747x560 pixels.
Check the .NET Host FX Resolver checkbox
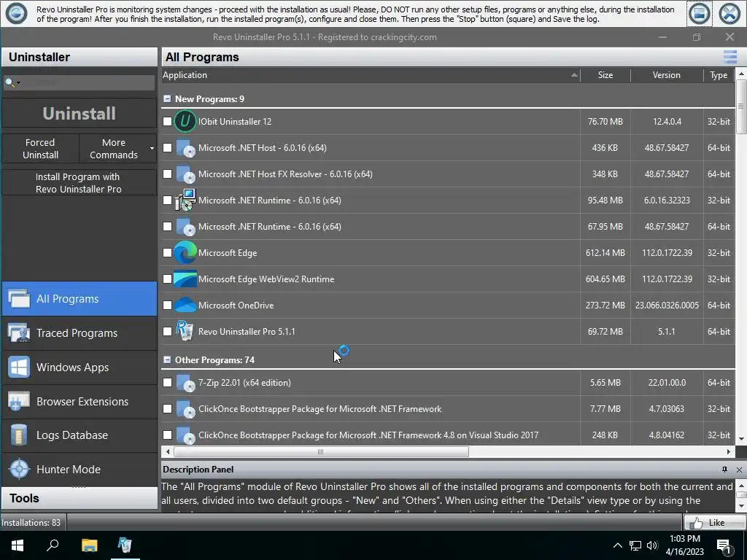167,174
